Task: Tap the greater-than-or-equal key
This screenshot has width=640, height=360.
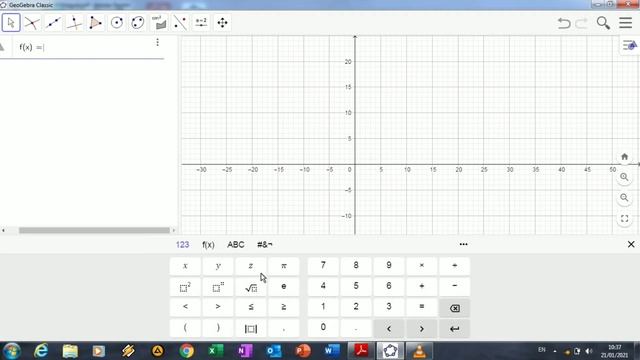Action: click(x=284, y=307)
